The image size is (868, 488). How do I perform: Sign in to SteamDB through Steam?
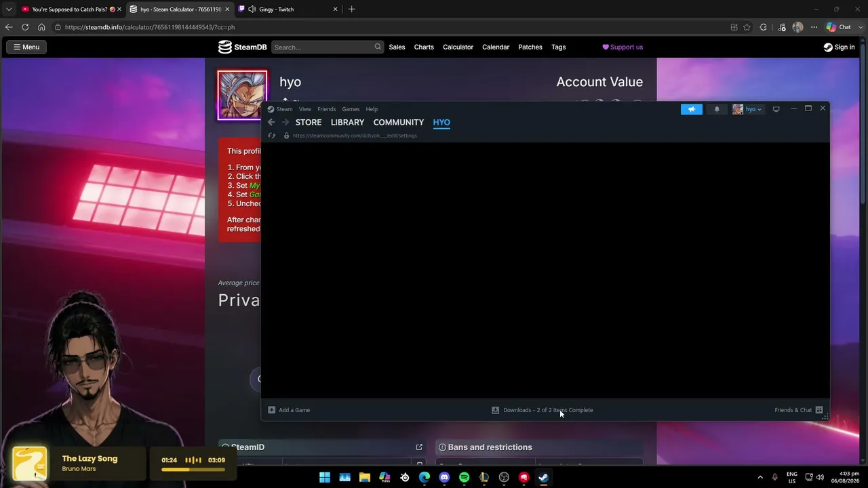(839, 47)
